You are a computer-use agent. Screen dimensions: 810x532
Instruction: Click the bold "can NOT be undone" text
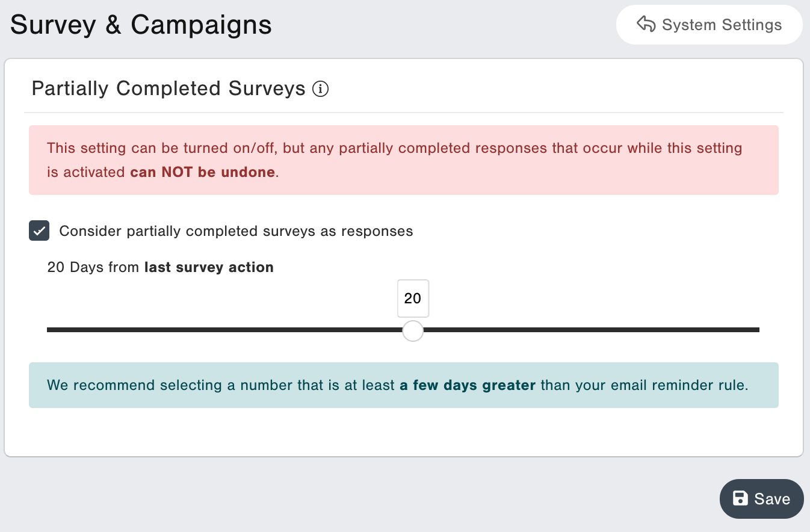tap(203, 173)
